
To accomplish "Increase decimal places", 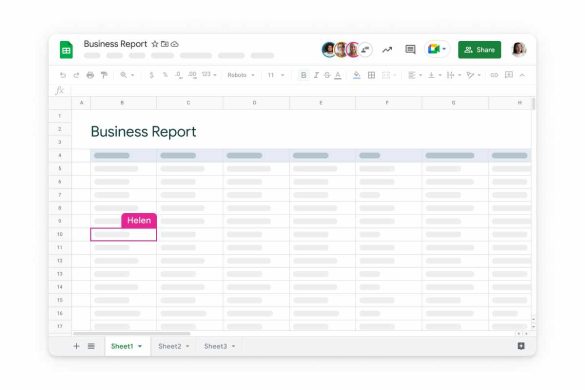I will (x=193, y=75).
